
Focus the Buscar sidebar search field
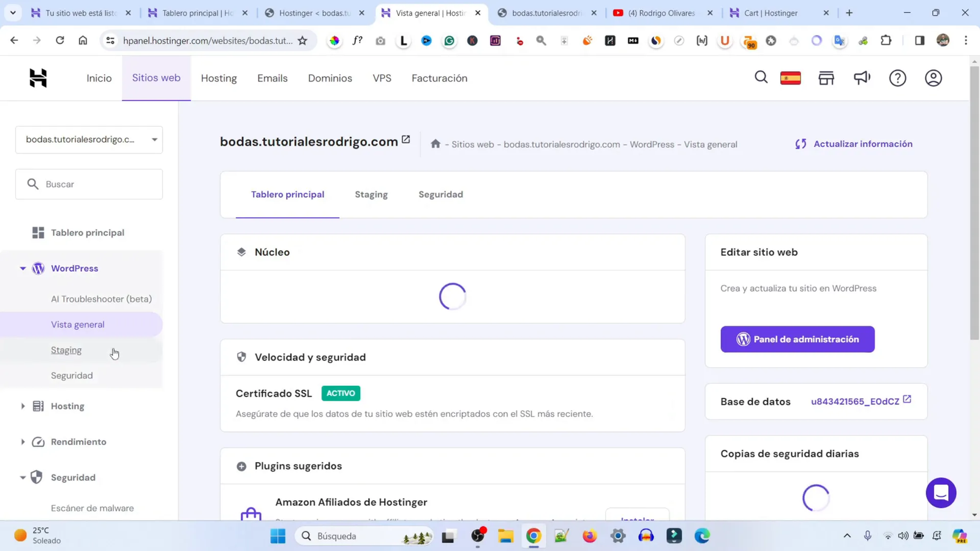pos(89,184)
